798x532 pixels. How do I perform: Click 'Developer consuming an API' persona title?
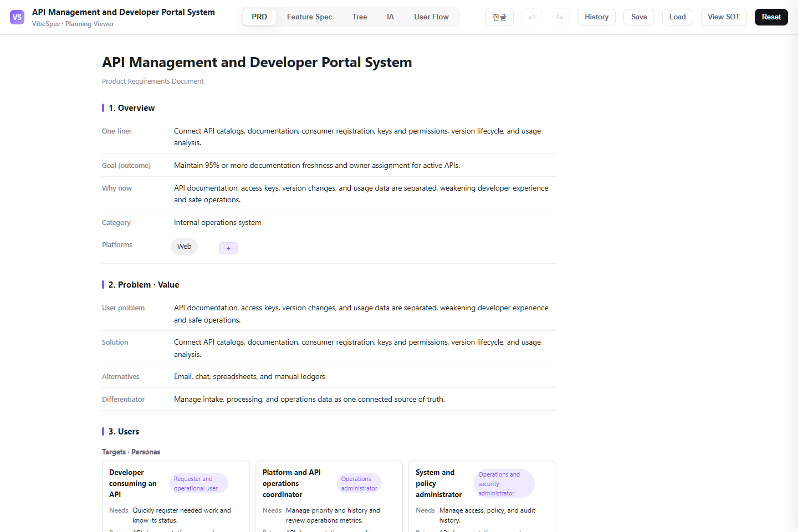[x=133, y=483]
